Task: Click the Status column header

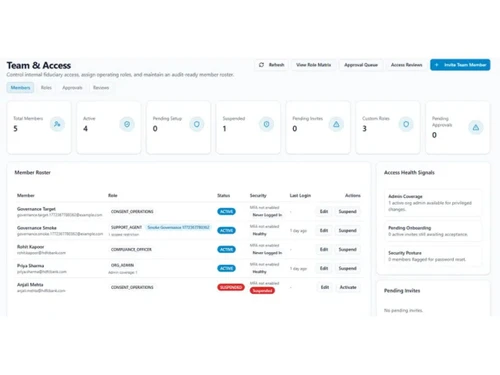Action: click(x=223, y=195)
